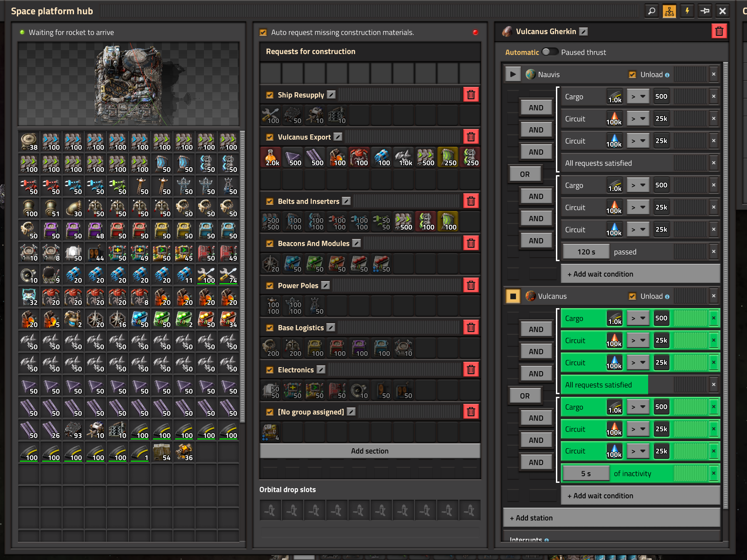Viewport: 747px width, 560px height.
Task: Uncheck the Ship Resupply section checkbox
Action: pos(270,95)
